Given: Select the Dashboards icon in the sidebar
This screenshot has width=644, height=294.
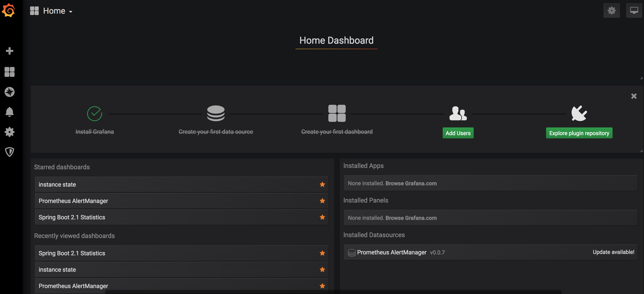Looking at the screenshot, I should (10, 72).
